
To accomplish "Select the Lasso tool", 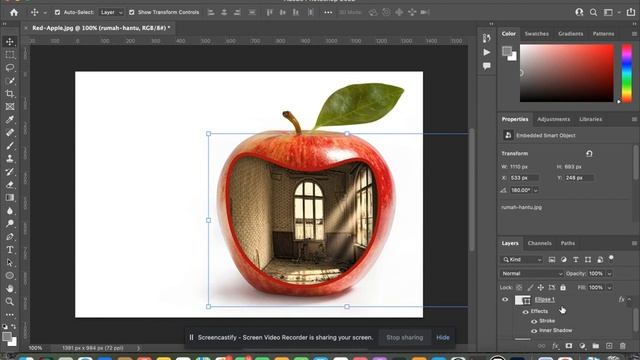I will pos(10,68).
